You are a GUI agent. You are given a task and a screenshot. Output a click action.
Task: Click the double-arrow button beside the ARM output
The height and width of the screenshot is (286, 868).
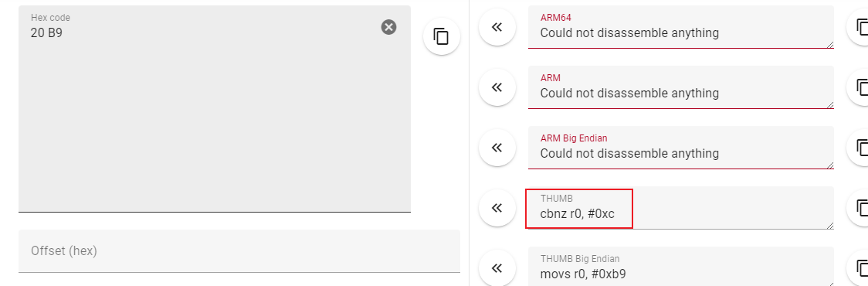(497, 87)
